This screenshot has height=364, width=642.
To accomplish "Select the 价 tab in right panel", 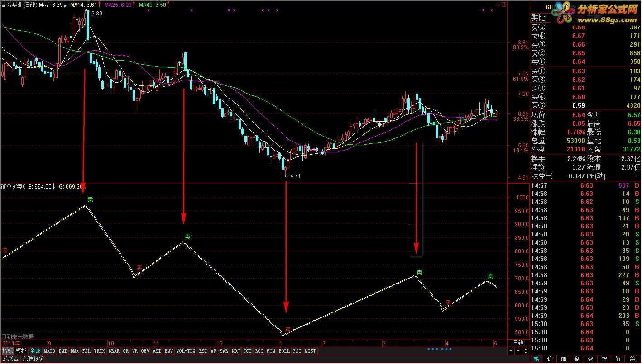I will pos(550,359).
